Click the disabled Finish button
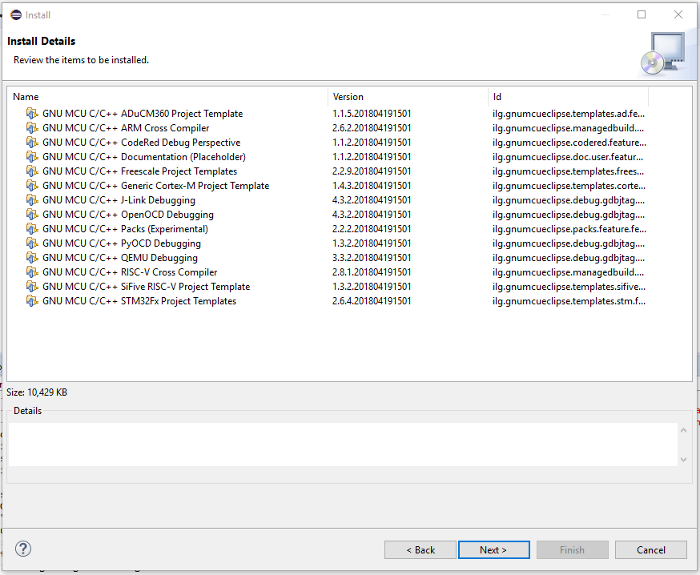 (572, 550)
